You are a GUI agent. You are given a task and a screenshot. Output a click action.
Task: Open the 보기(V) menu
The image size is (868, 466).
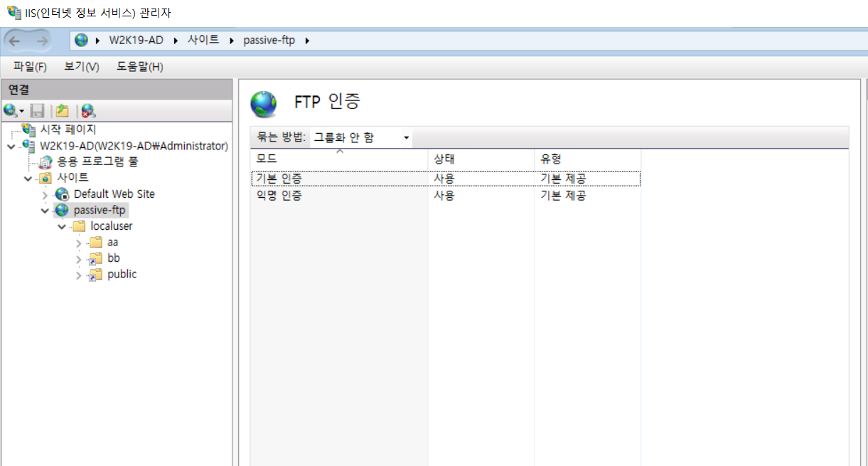coord(82,67)
